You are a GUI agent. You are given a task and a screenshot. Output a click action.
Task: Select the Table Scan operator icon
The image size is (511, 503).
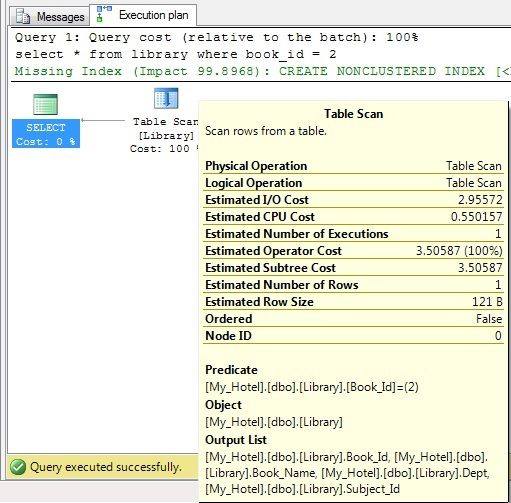(x=166, y=98)
